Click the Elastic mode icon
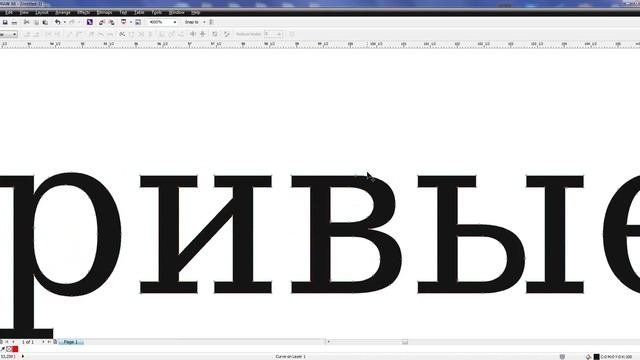Viewport: 640px width, 360px height. 215,34
